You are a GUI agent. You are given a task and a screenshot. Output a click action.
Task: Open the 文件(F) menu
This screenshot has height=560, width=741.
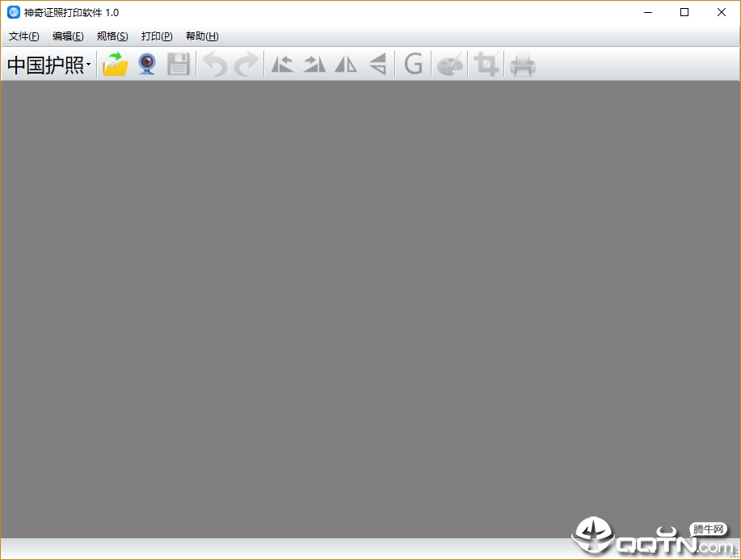point(23,36)
